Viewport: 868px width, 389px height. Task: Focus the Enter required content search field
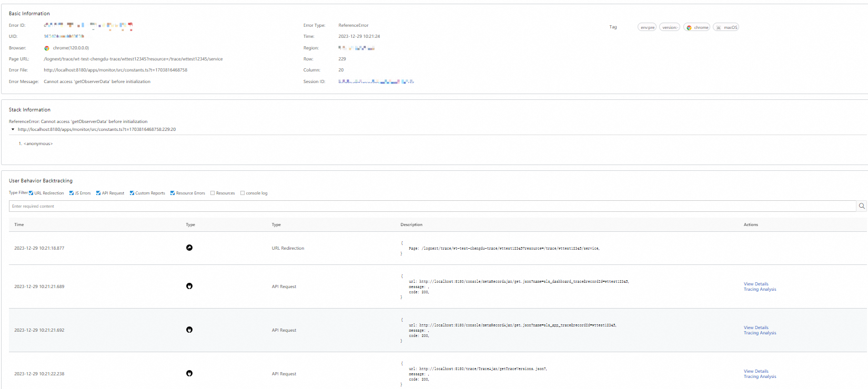(432, 206)
